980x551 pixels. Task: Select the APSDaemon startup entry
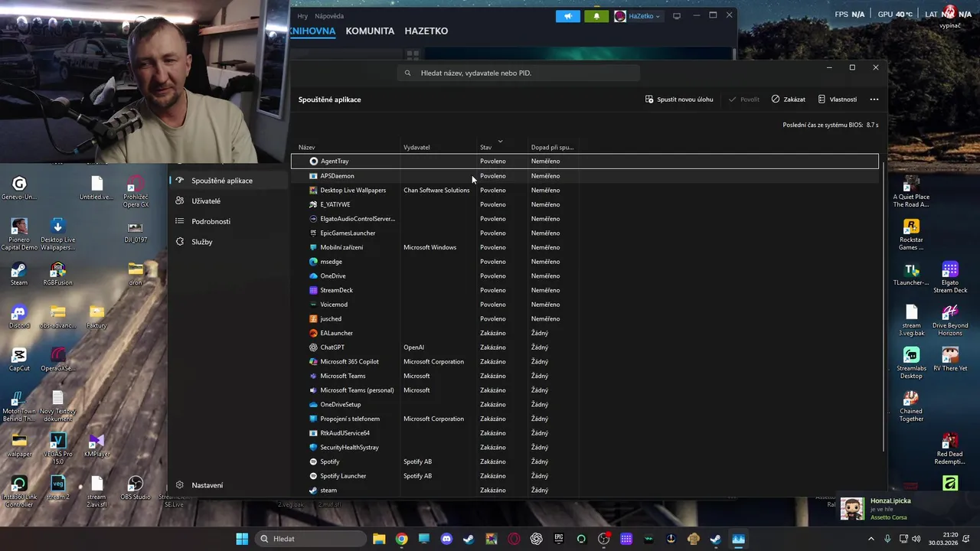click(585, 176)
